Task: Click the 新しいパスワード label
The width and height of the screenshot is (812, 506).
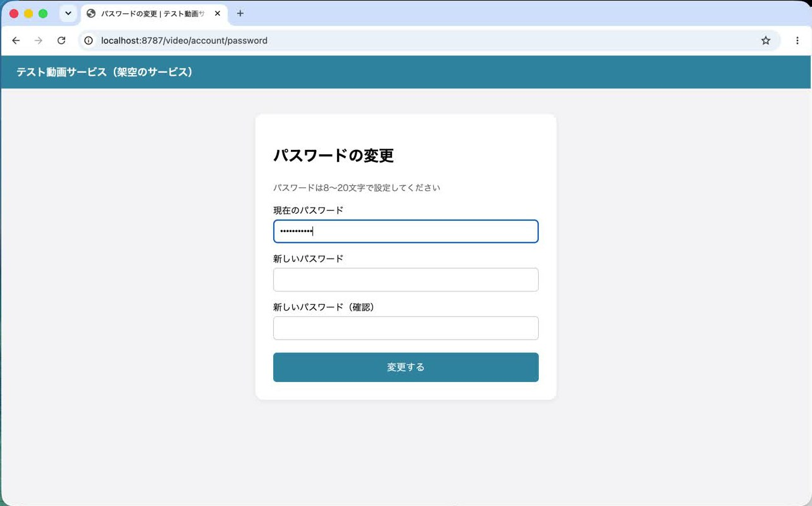Action: 308,259
